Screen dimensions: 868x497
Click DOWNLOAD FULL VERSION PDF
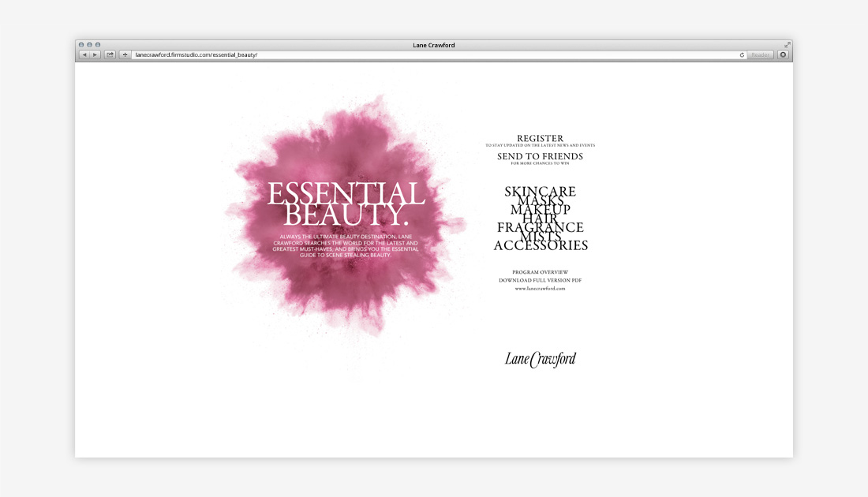541,280
